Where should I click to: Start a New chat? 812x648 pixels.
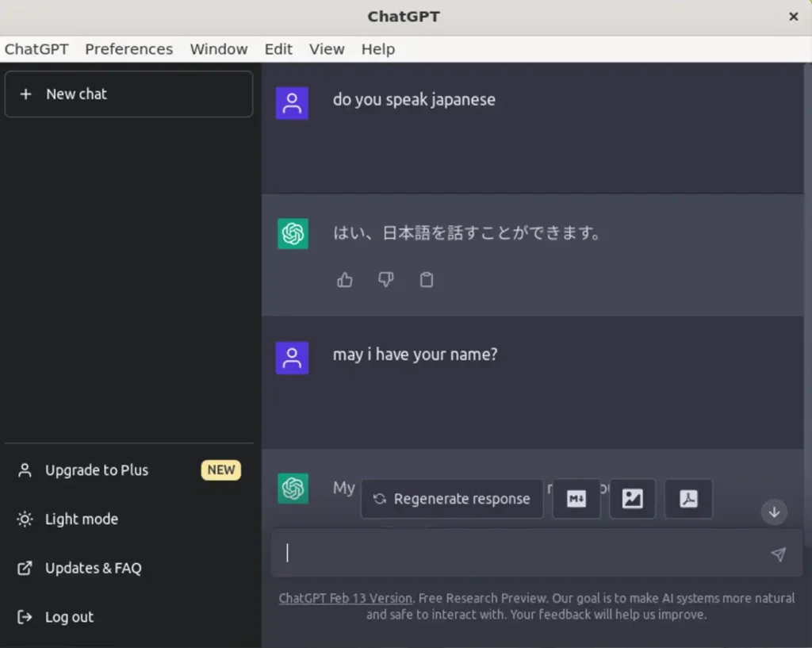click(x=129, y=94)
